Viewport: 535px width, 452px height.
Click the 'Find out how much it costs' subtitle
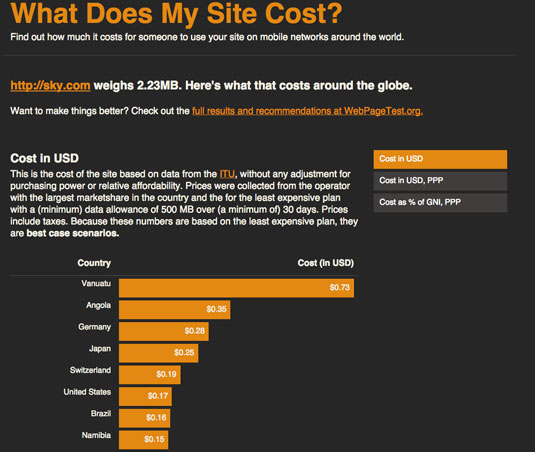[207, 37]
